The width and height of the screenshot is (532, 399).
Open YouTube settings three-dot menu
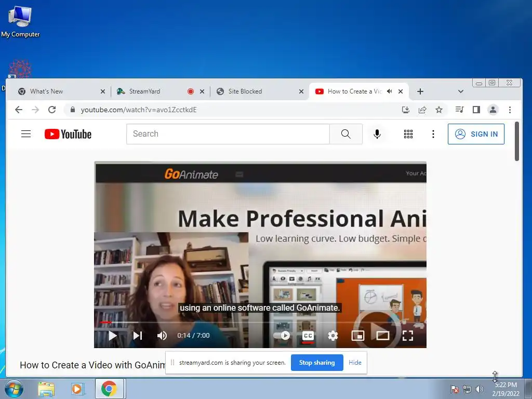[x=433, y=134]
